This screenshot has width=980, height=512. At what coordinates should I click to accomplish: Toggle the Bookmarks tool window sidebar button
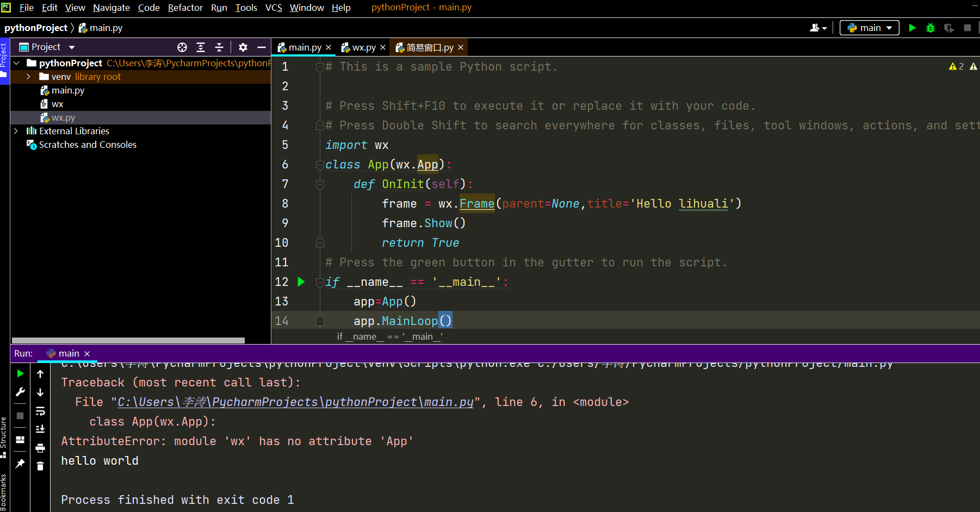(x=4, y=493)
